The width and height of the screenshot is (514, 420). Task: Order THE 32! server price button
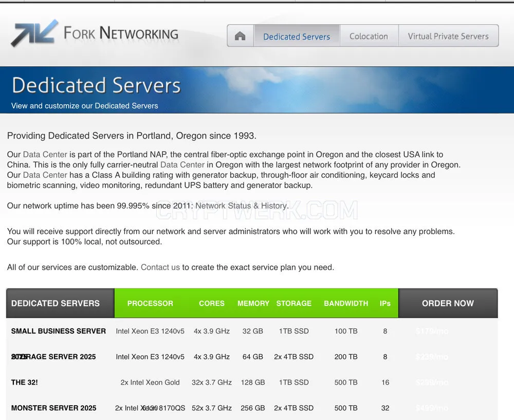(x=431, y=383)
